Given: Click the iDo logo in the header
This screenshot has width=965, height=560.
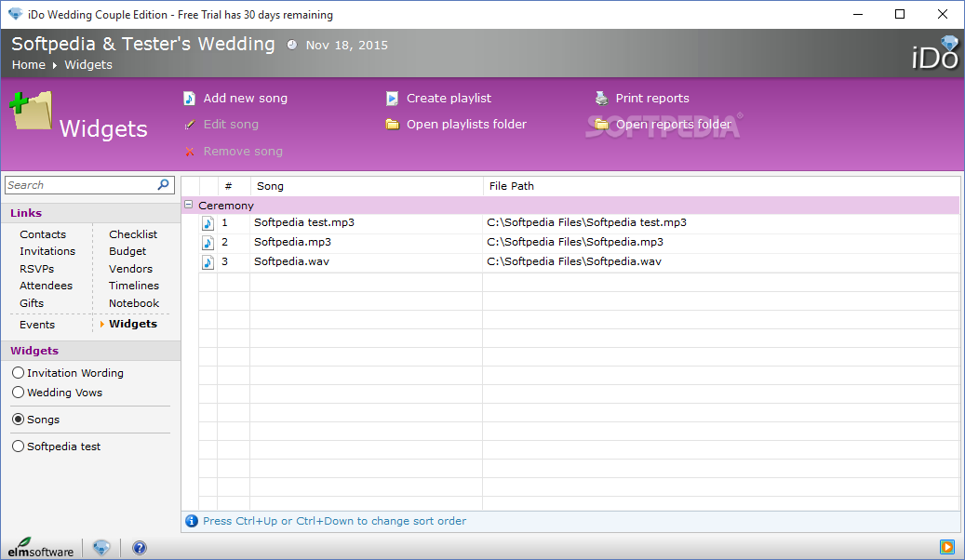Looking at the screenshot, I should (x=935, y=53).
